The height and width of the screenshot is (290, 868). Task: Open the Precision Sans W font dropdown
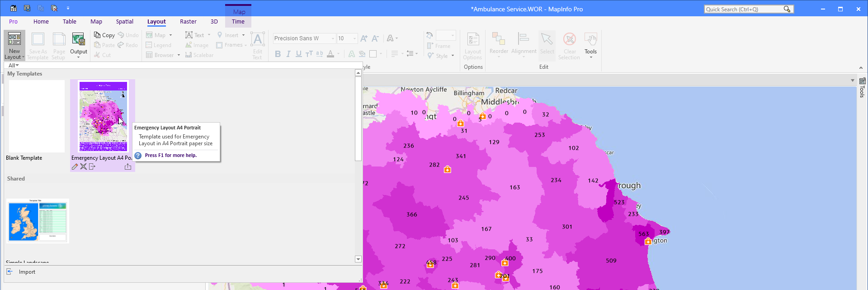click(333, 38)
